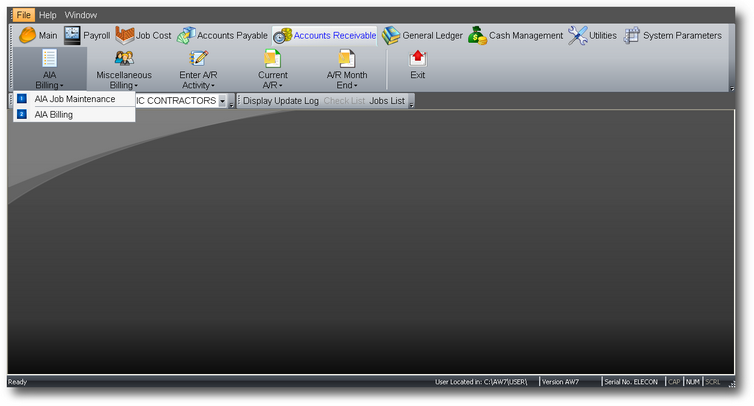Click Serial No. ELECON status entry
This screenshot has height=406, width=754.
click(631, 382)
